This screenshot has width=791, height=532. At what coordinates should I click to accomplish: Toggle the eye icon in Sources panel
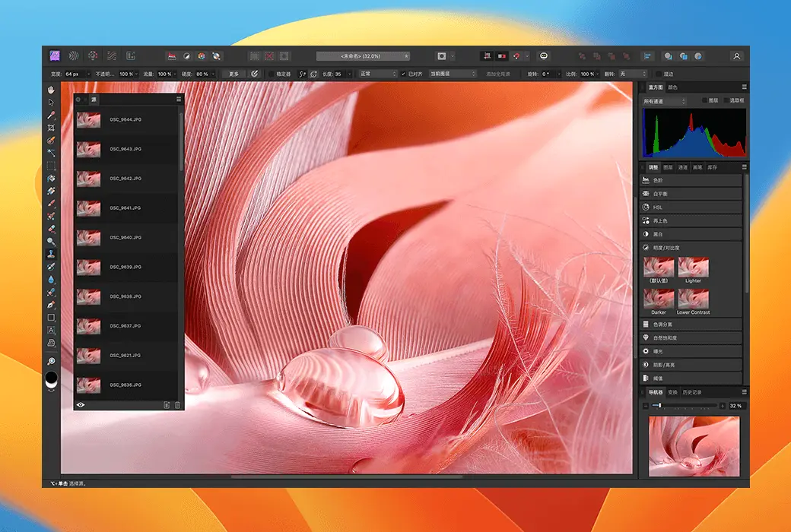coord(81,405)
